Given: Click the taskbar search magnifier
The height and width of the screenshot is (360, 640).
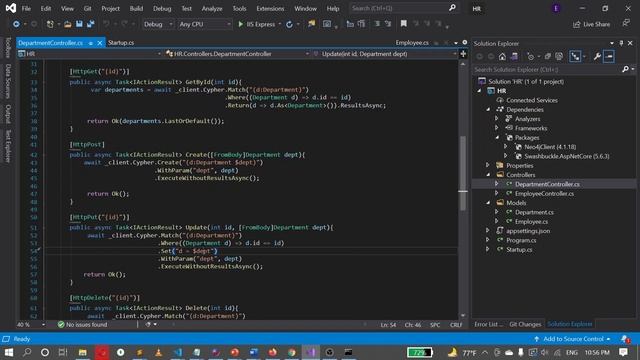Looking at the screenshot, I should point(27,352).
